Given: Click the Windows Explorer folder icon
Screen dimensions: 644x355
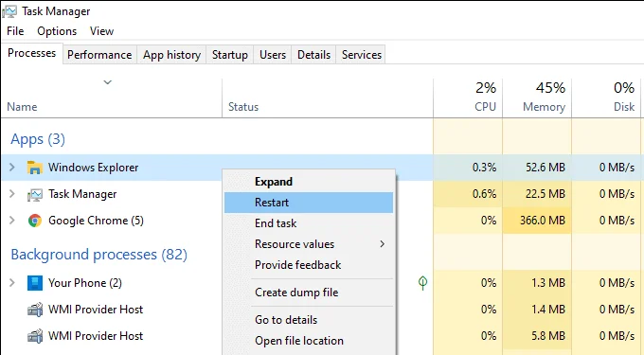Looking at the screenshot, I should (x=34, y=168).
